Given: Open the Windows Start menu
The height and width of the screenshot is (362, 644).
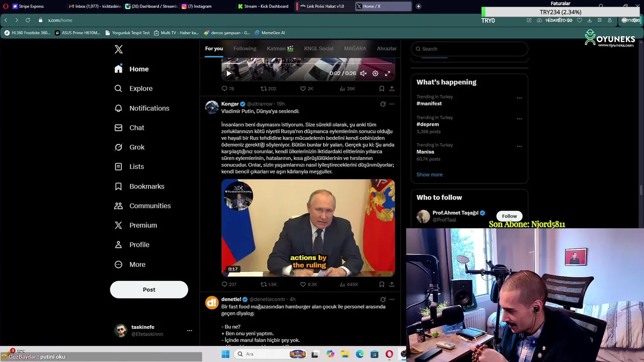Looking at the screenshot, I should (225, 354).
